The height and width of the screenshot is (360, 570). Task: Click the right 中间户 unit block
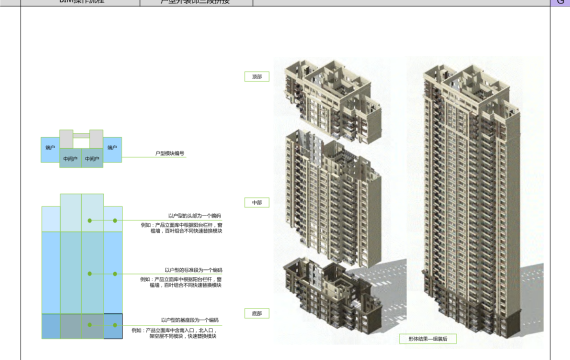92,158
